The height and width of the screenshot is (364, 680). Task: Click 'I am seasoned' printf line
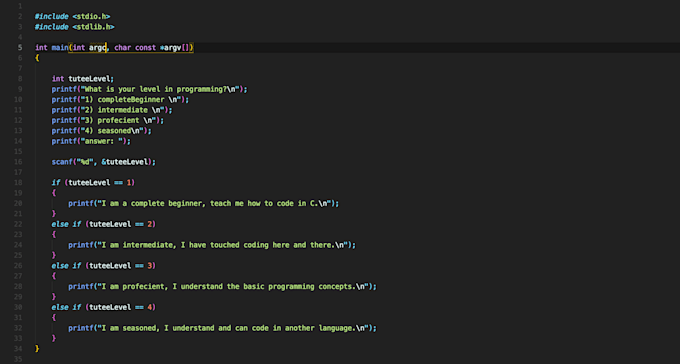point(222,328)
